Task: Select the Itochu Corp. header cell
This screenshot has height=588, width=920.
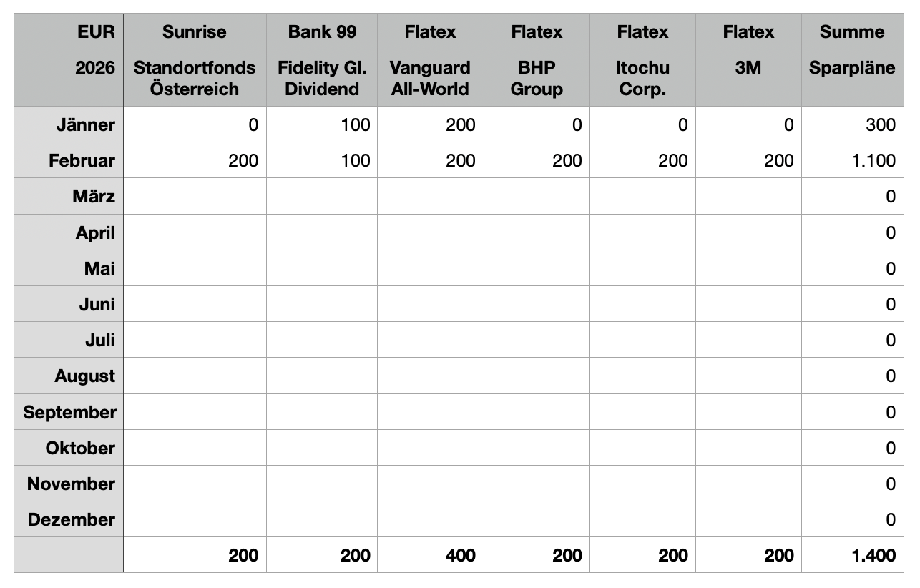Action: [642, 78]
